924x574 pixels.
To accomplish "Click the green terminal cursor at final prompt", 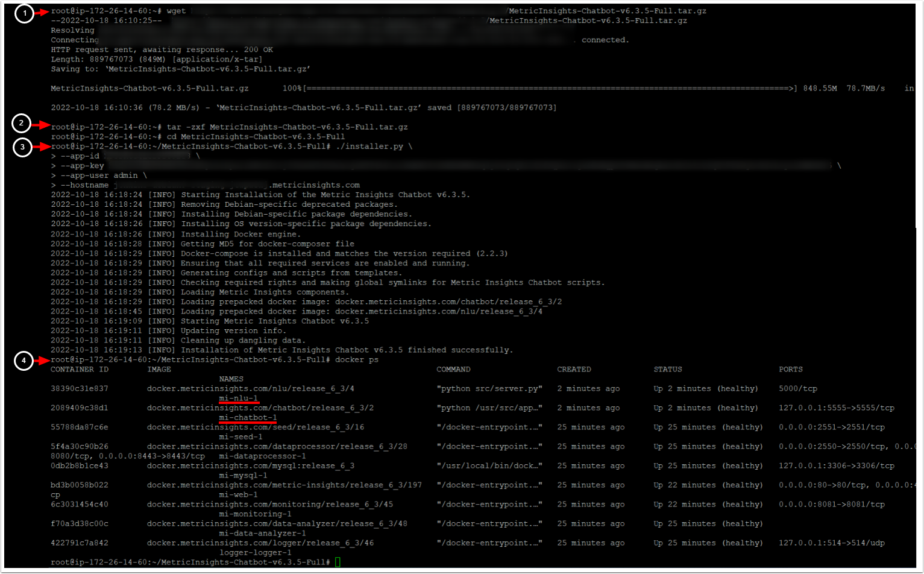I will 338,562.
